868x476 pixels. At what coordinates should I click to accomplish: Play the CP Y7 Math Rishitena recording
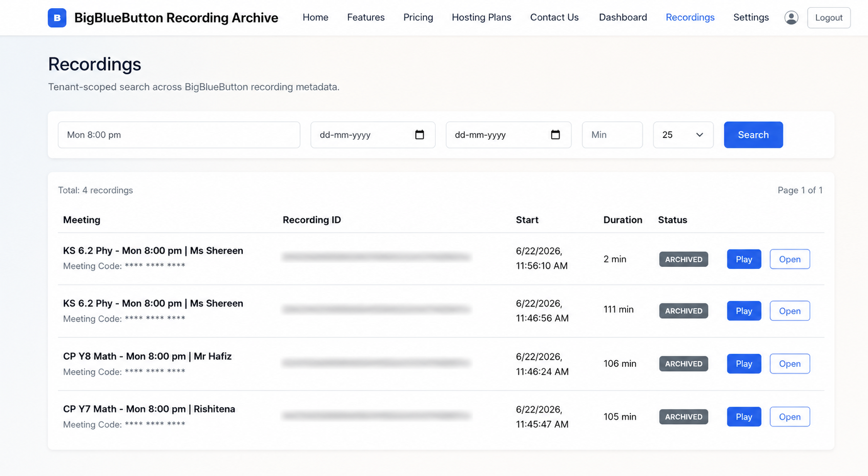(744, 417)
